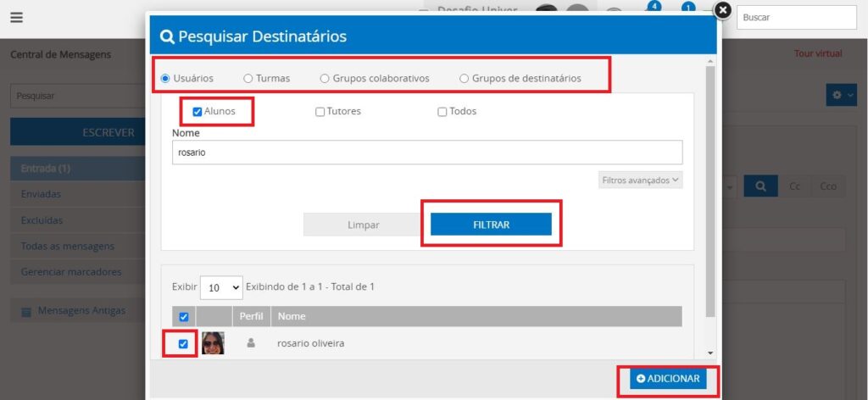Image resolution: width=868 pixels, height=400 pixels.
Task: Click the Nome text field
Action: pos(426,153)
